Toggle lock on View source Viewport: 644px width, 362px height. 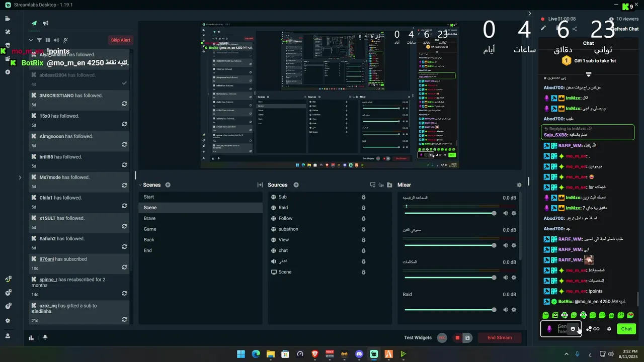click(x=363, y=240)
